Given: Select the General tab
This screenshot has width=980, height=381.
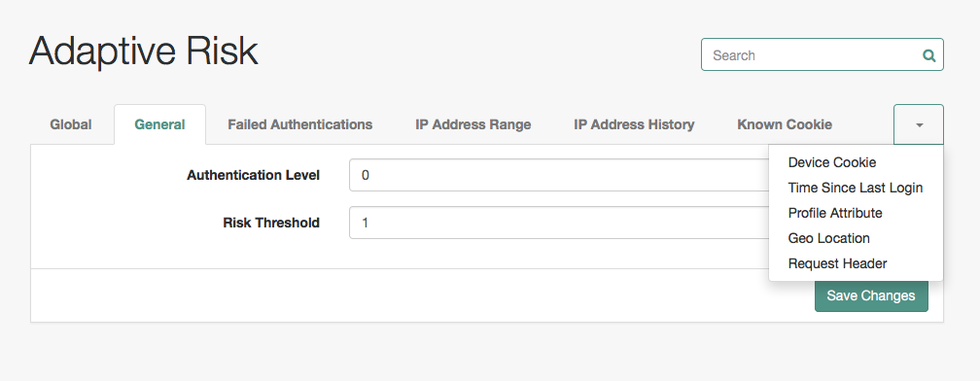Looking at the screenshot, I should 160,124.
